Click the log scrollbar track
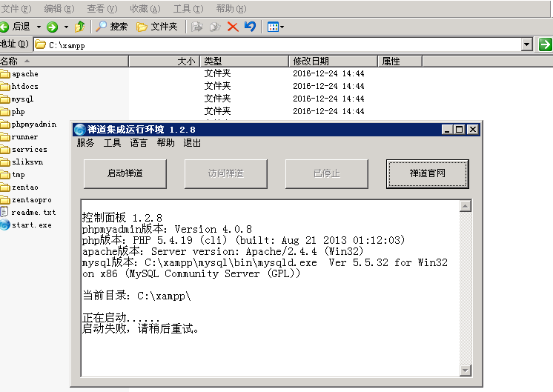The height and width of the screenshot is (392, 553). pyautogui.click(x=466, y=288)
